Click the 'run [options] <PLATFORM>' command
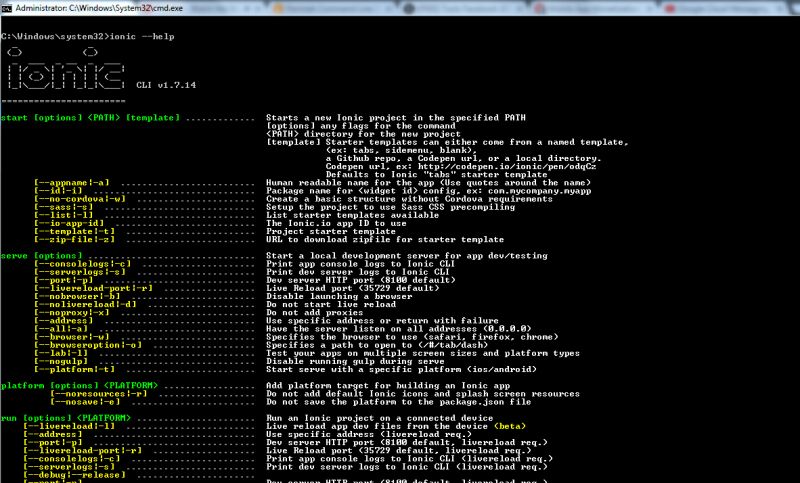Image resolution: width=800 pixels, height=483 pixels. pos(66,418)
